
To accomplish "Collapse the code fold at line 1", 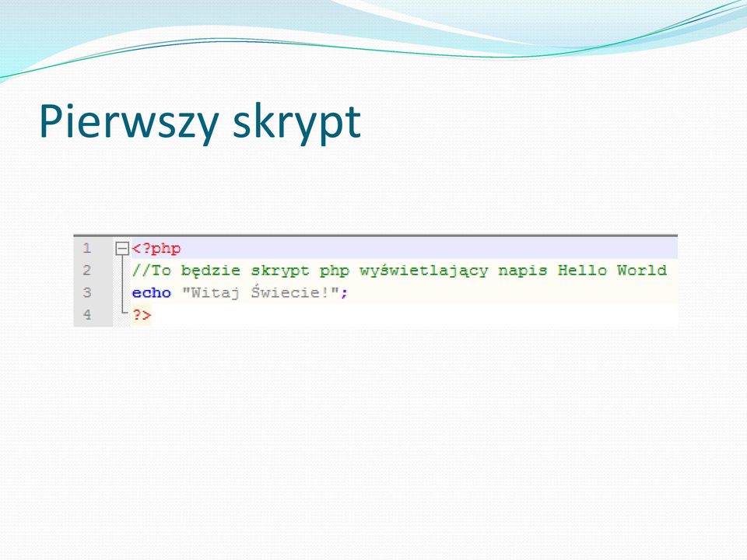I will click(122, 248).
